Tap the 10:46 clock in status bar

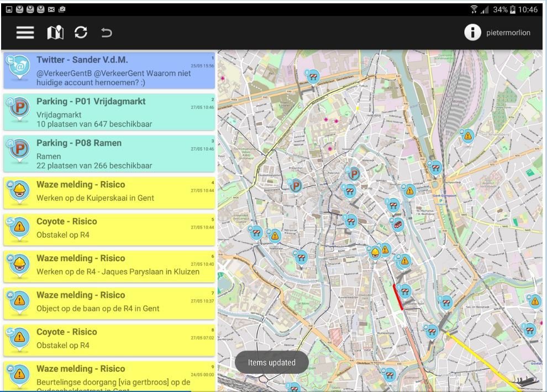coord(528,9)
